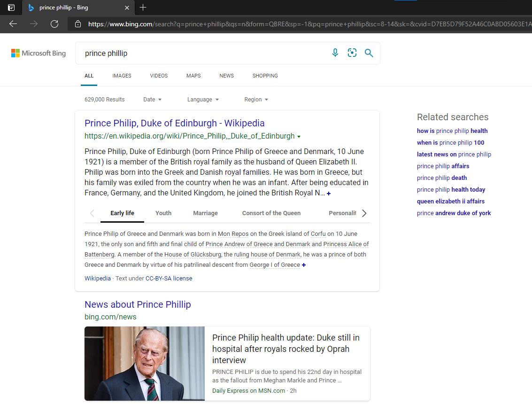Search when is prince philip 100
The height and width of the screenshot is (404, 532).
450,143
